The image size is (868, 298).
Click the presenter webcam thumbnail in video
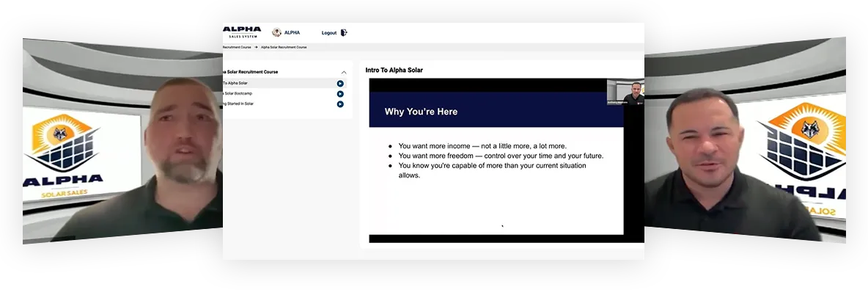(625, 92)
